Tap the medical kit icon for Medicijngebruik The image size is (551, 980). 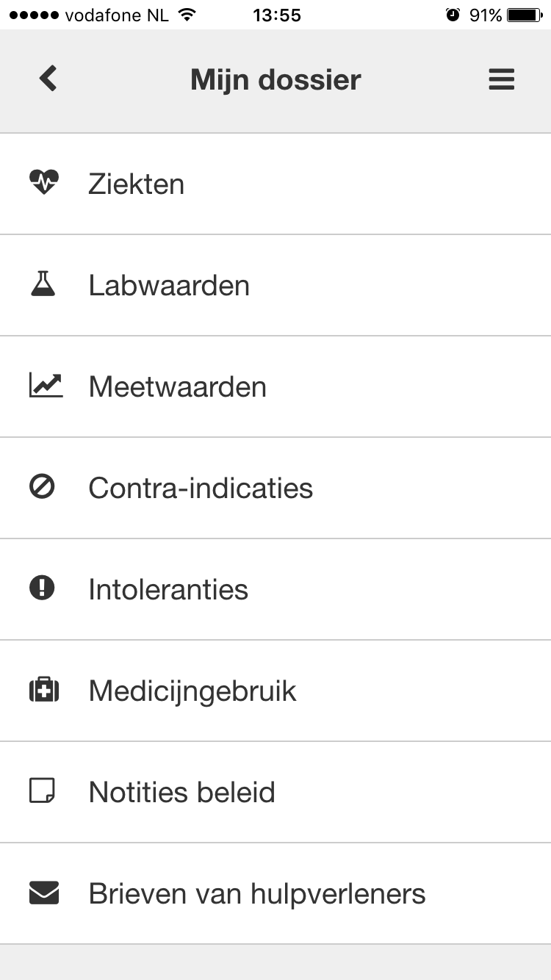point(43,691)
